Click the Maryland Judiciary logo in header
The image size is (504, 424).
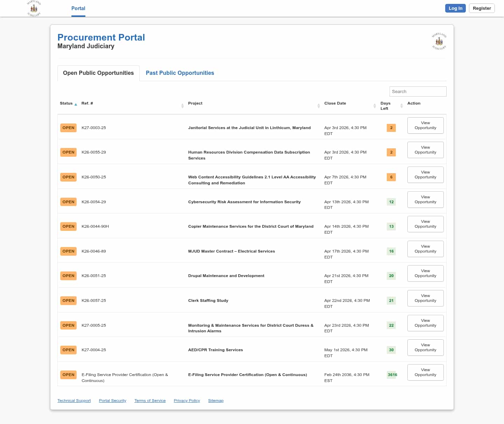tap(34, 8)
